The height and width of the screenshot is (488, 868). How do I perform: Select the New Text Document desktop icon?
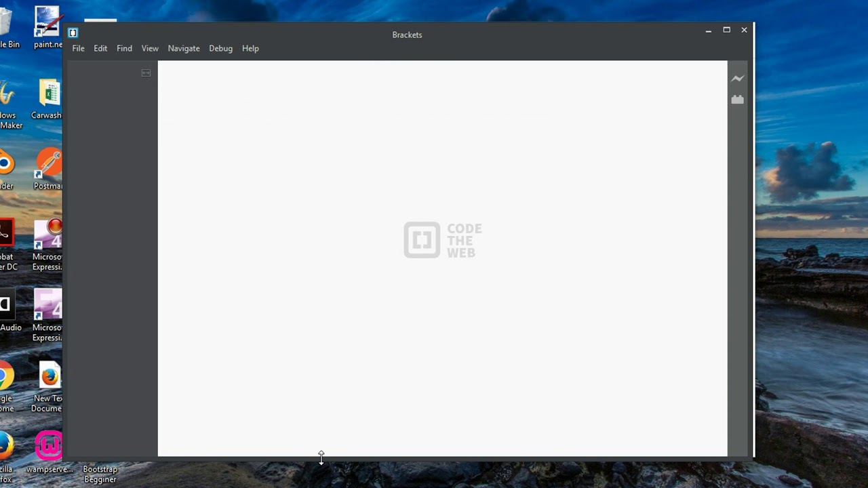pyautogui.click(x=47, y=388)
